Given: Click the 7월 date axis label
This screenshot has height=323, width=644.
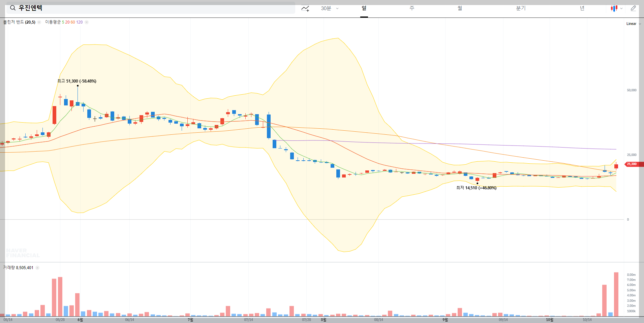Looking at the screenshot, I should [x=190, y=320].
